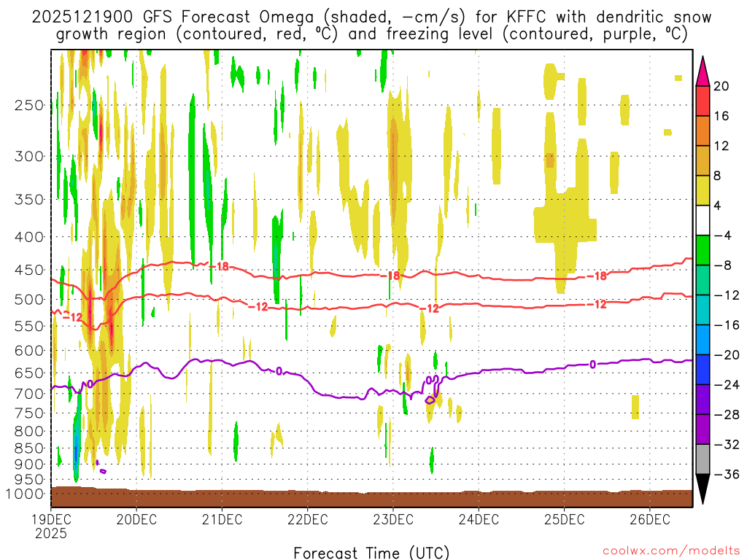Image resolution: width=747 pixels, height=560 pixels.
Task: Click the -36 value on the color scale
Action: 727,474
